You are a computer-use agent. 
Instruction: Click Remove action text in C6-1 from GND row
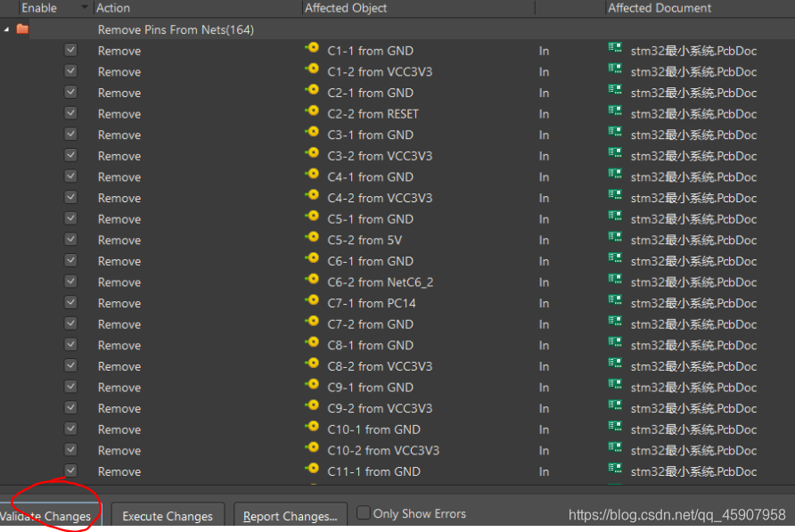point(119,261)
